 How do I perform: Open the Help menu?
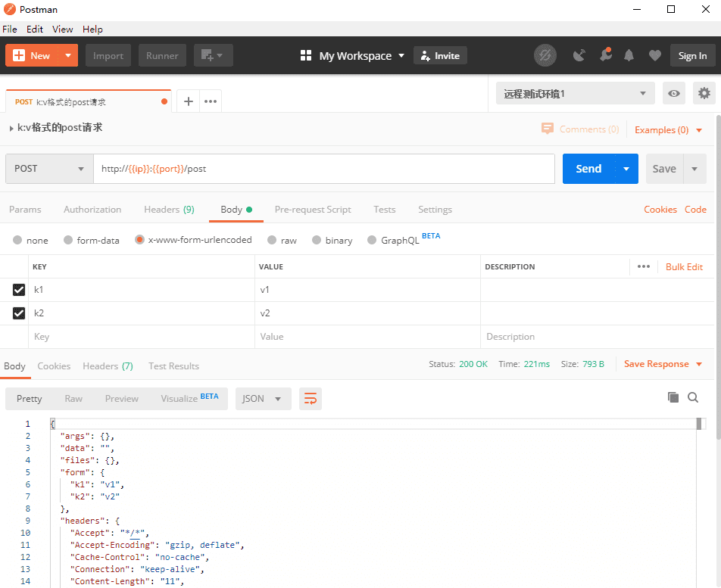pyautogui.click(x=92, y=29)
